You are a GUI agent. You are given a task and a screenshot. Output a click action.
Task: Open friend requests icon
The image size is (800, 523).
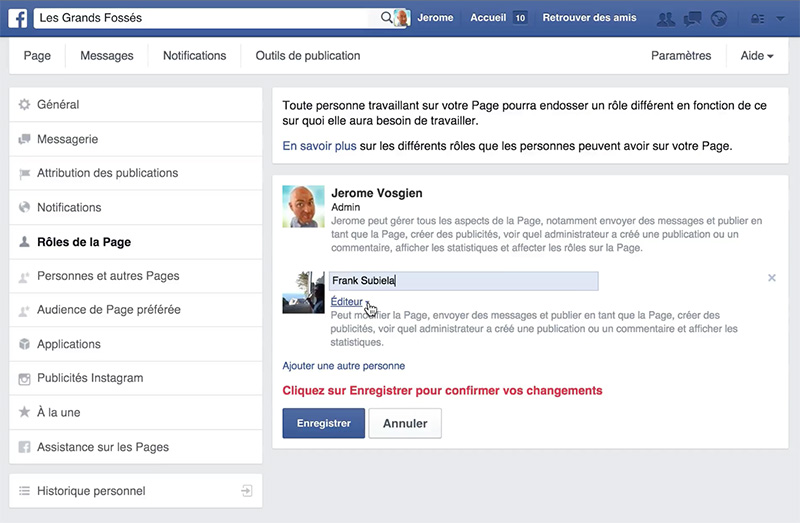tap(665, 19)
